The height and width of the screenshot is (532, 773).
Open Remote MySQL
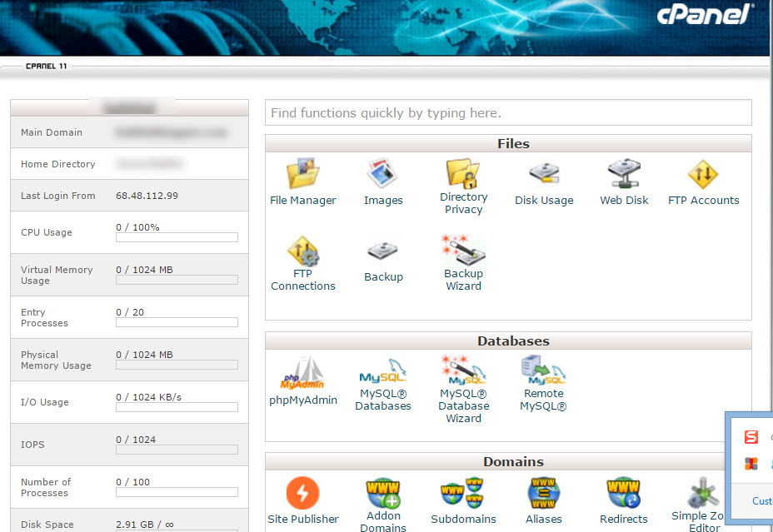[543, 370]
